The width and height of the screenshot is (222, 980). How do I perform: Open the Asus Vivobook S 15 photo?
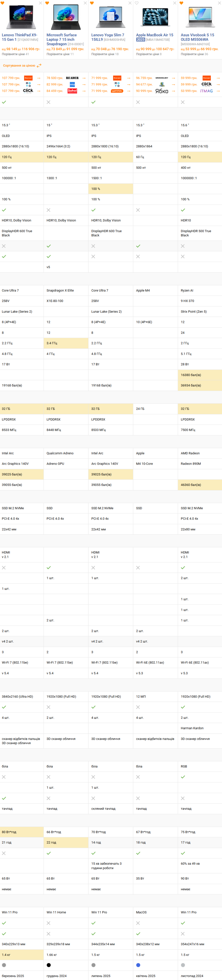[x=200, y=17]
